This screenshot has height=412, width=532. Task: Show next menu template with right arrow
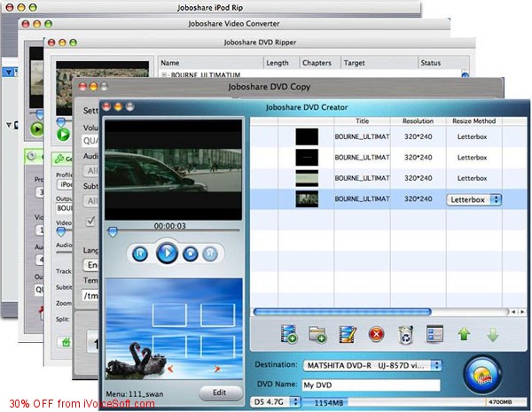[217, 369]
